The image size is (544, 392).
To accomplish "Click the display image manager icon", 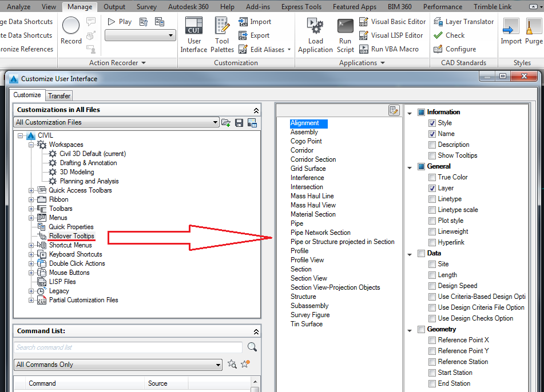I will pos(252,122).
